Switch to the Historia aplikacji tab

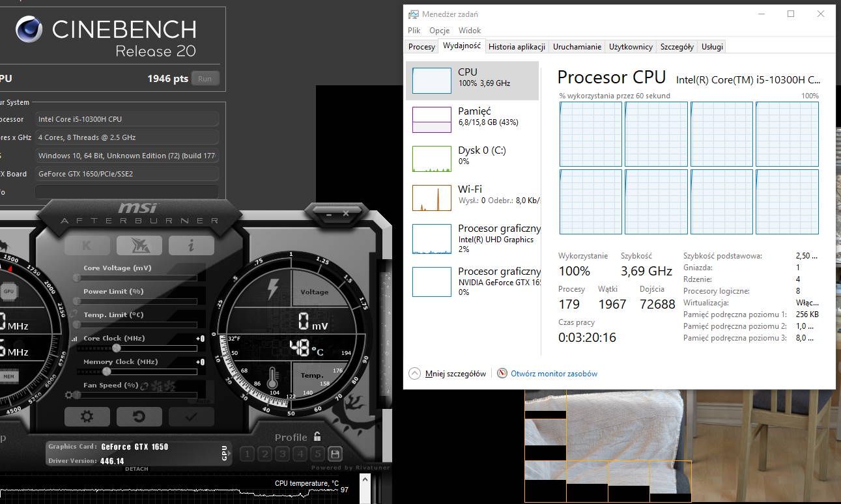coord(517,47)
